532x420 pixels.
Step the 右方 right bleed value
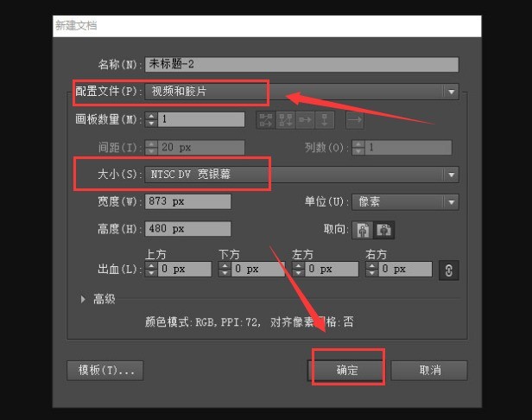[x=372, y=270]
